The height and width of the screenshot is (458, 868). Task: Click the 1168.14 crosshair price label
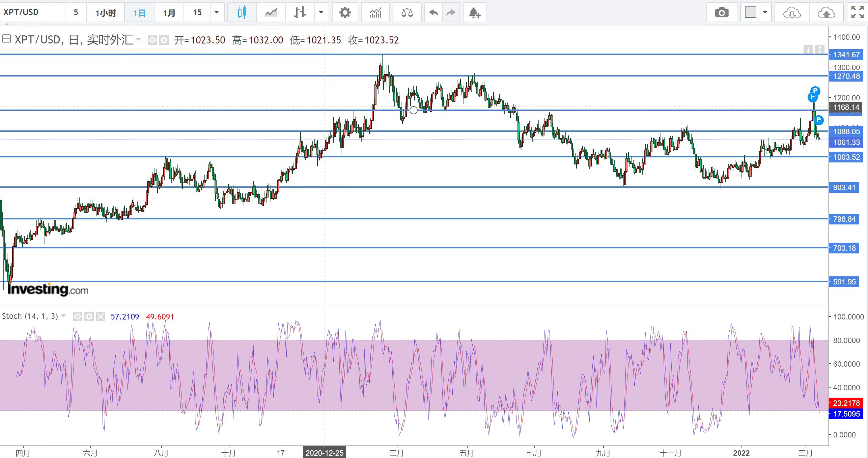pyautogui.click(x=846, y=107)
